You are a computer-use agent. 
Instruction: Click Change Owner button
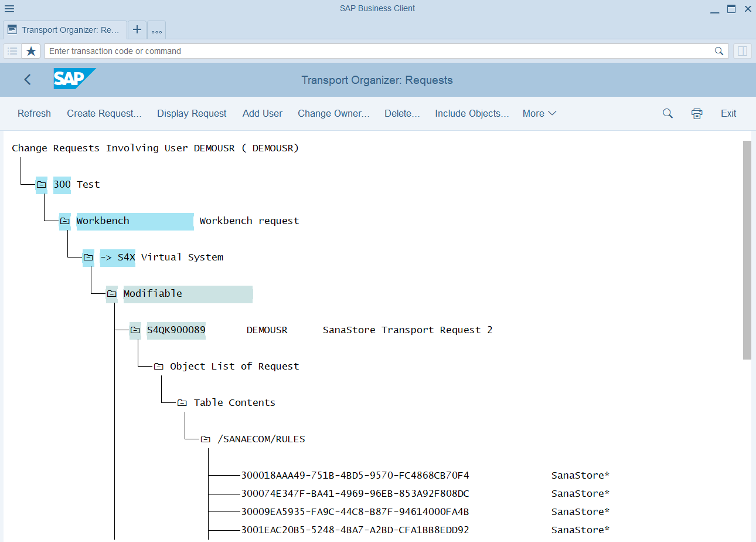click(333, 113)
